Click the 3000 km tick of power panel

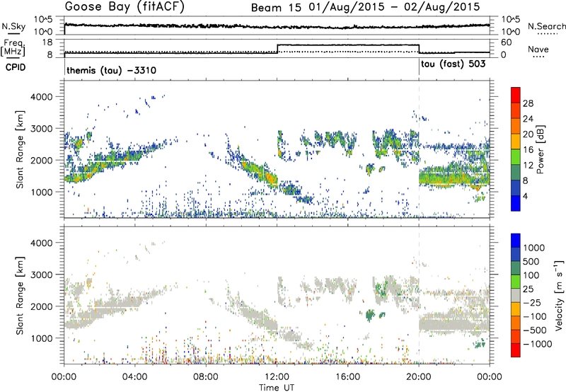coord(41,129)
